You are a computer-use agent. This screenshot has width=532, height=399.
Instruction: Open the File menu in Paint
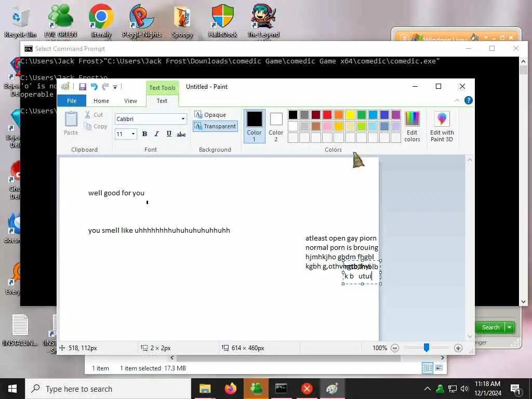coord(72,101)
